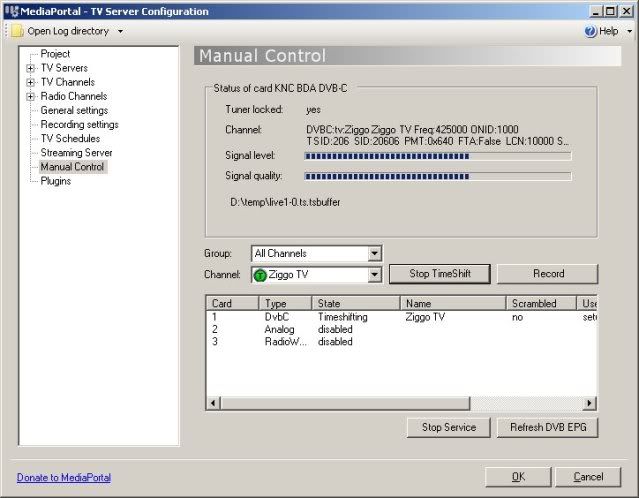Screen dimensions: 639x498
Task: Click the Stop Service button
Action: 449,427
